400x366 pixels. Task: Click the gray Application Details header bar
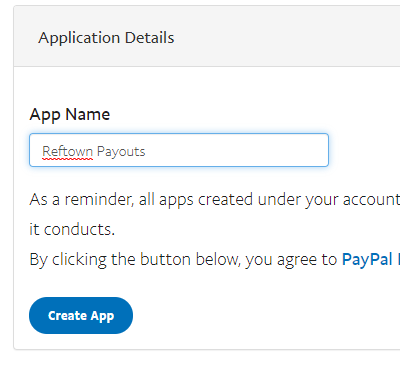[x=207, y=36]
